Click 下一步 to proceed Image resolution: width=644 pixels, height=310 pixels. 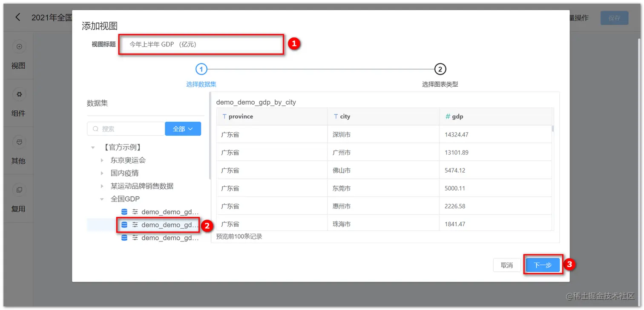[x=543, y=265]
